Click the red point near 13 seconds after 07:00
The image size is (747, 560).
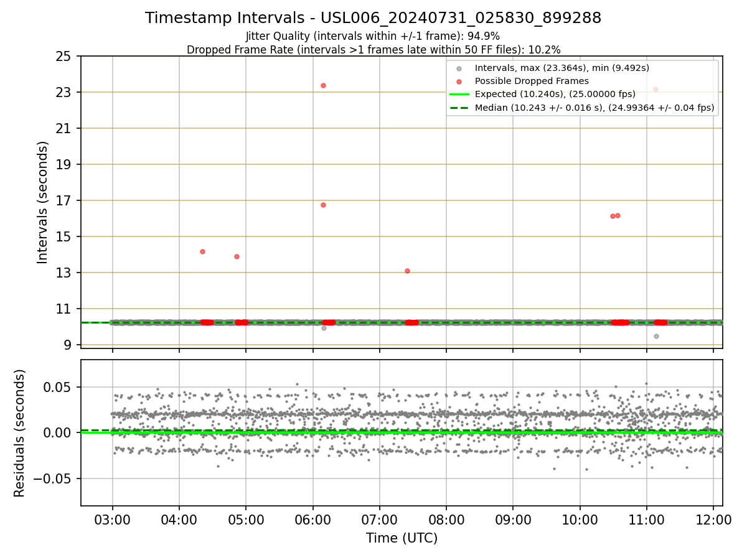[x=407, y=271]
